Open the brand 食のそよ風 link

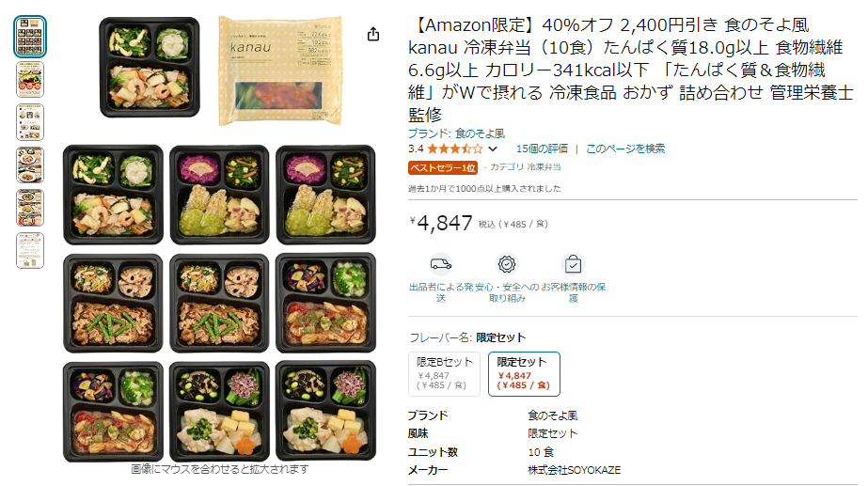pos(456,133)
